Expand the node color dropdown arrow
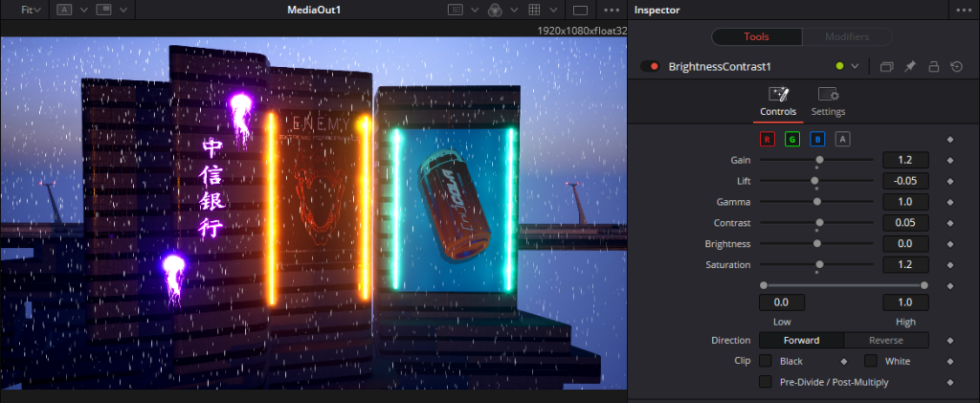 tap(855, 66)
